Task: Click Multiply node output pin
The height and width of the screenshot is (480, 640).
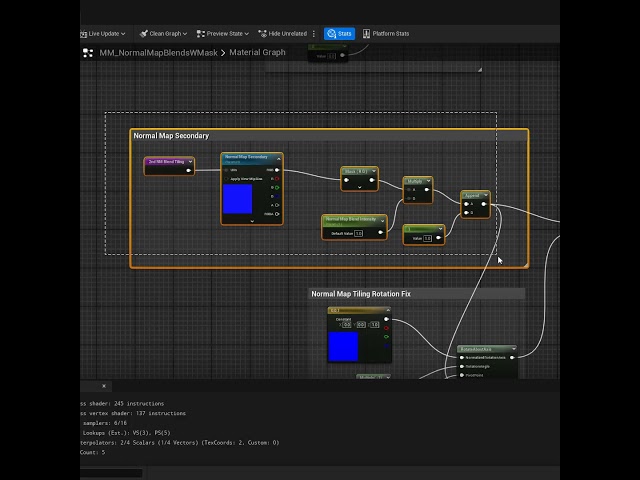Action: [x=427, y=190]
